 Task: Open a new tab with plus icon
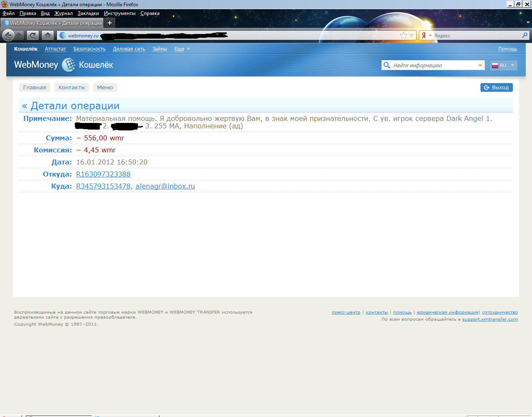[x=110, y=23]
